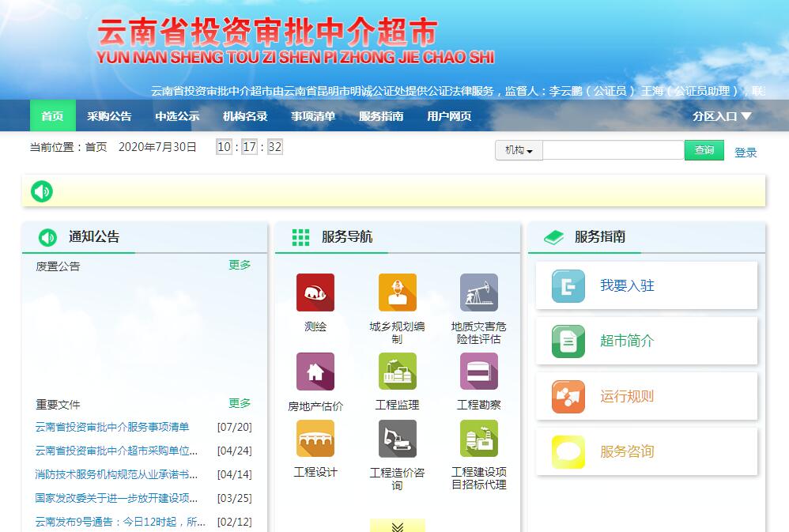Open the 采购公告 menu item
789x532 pixels.
109,116
